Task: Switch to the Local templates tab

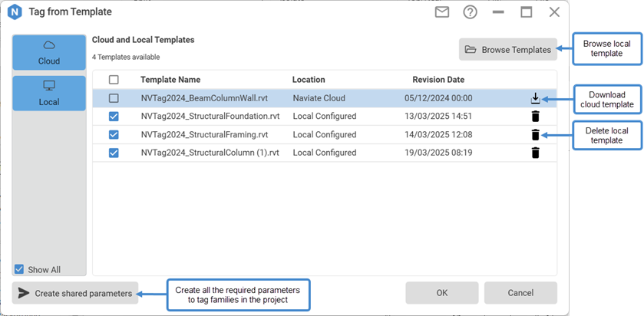Action: point(49,93)
